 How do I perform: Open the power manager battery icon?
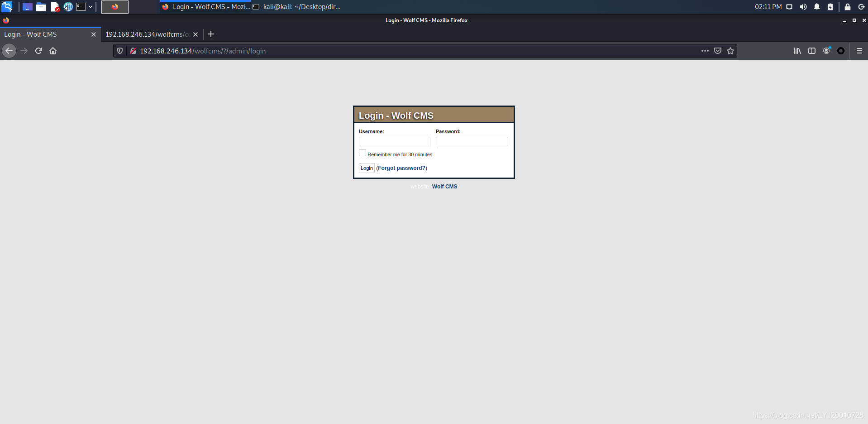point(830,7)
